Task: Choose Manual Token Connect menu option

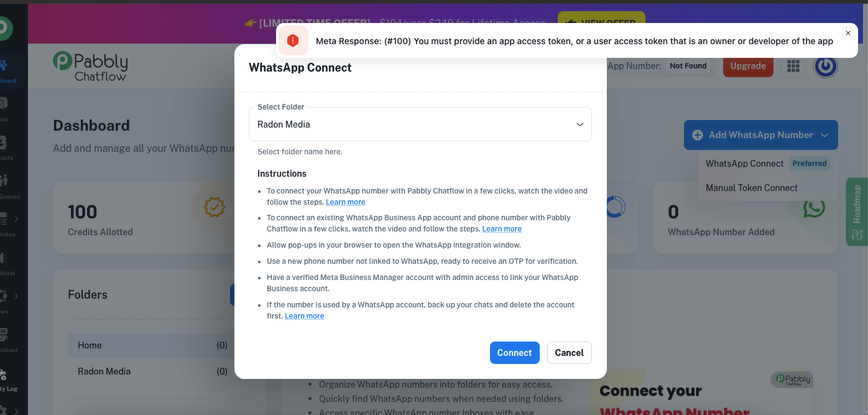Action: (x=752, y=188)
